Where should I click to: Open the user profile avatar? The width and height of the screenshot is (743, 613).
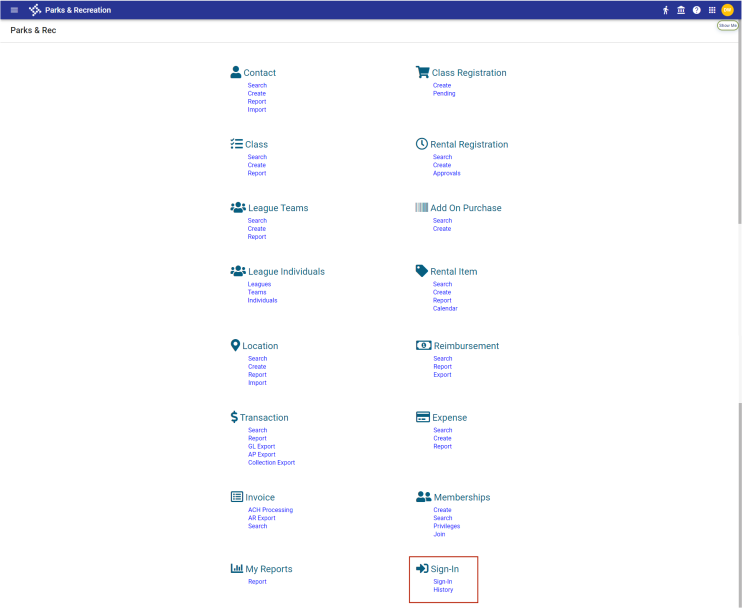point(728,10)
